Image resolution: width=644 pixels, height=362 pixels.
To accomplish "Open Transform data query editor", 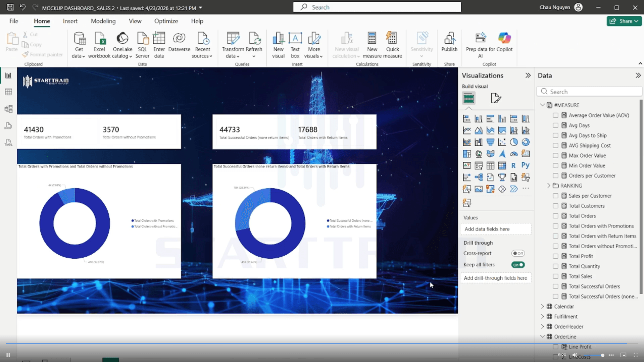I will pos(233,45).
